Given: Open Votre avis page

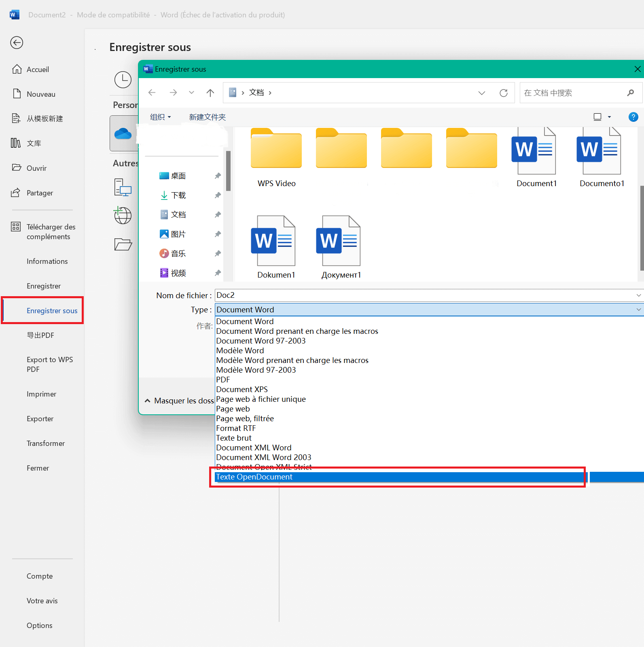Looking at the screenshot, I should point(42,601).
